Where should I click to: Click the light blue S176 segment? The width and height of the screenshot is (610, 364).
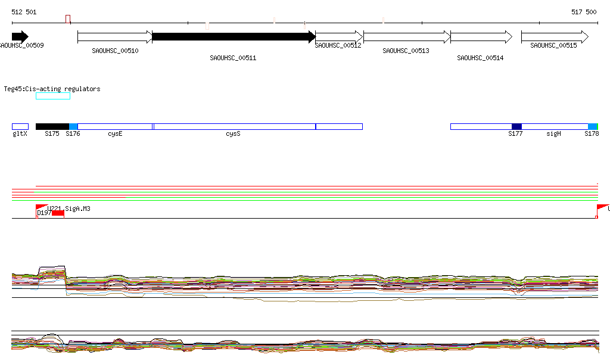tap(73, 127)
